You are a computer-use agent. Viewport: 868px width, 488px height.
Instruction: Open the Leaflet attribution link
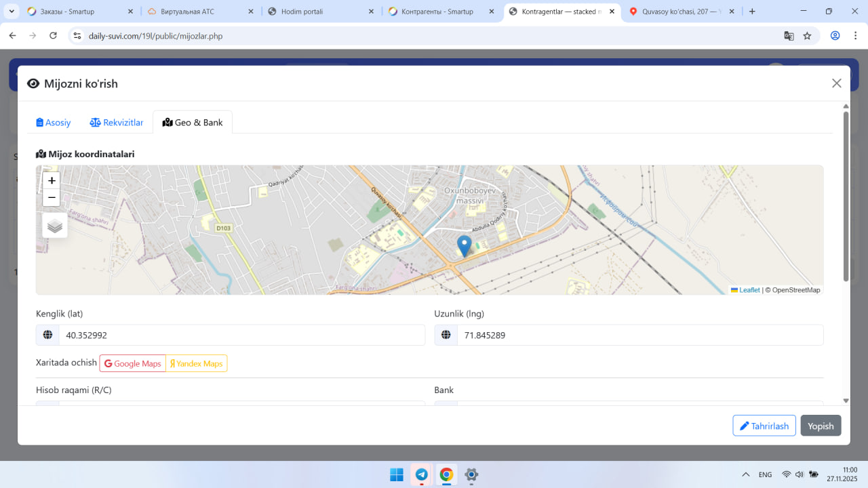click(749, 290)
